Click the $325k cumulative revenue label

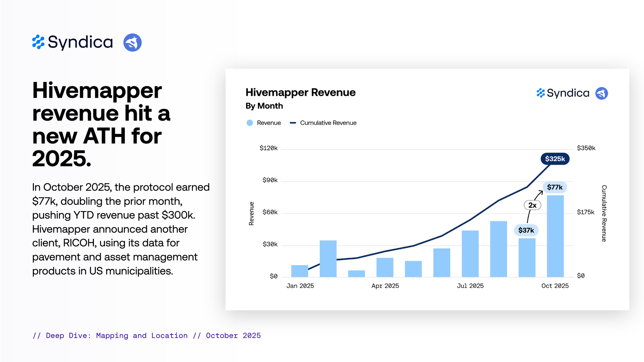click(554, 159)
